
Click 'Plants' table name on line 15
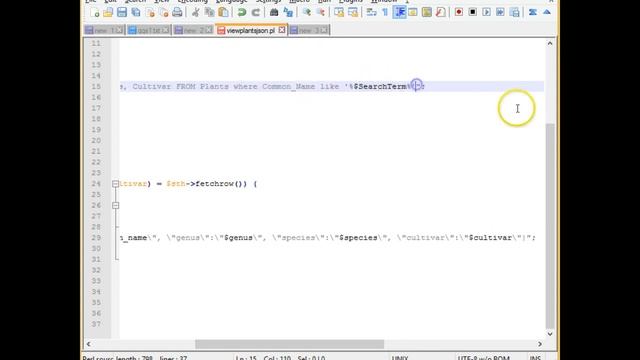pos(214,87)
